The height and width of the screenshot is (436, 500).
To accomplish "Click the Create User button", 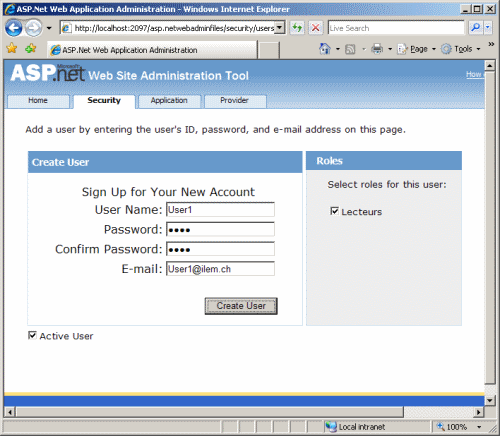I will click(x=241, y=306).
